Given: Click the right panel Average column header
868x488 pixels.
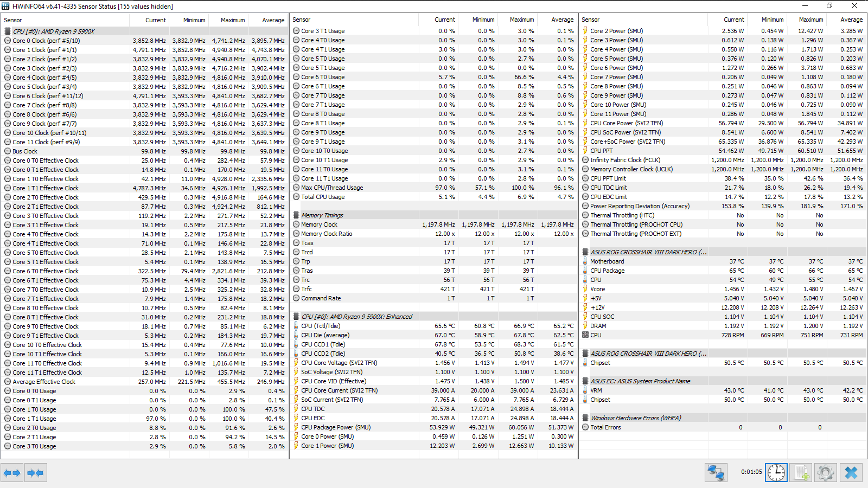Looking at the screenshot, I should tap(845, 20).
